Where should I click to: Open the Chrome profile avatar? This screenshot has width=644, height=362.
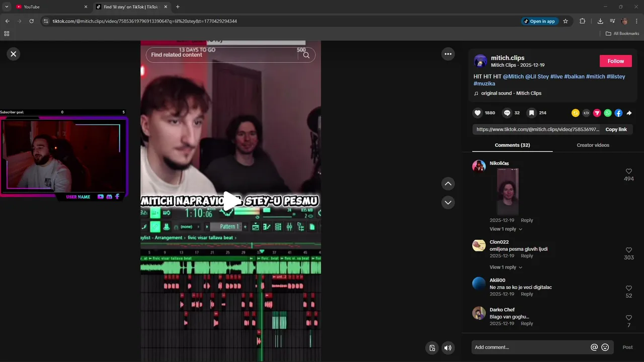coord(624,21)
